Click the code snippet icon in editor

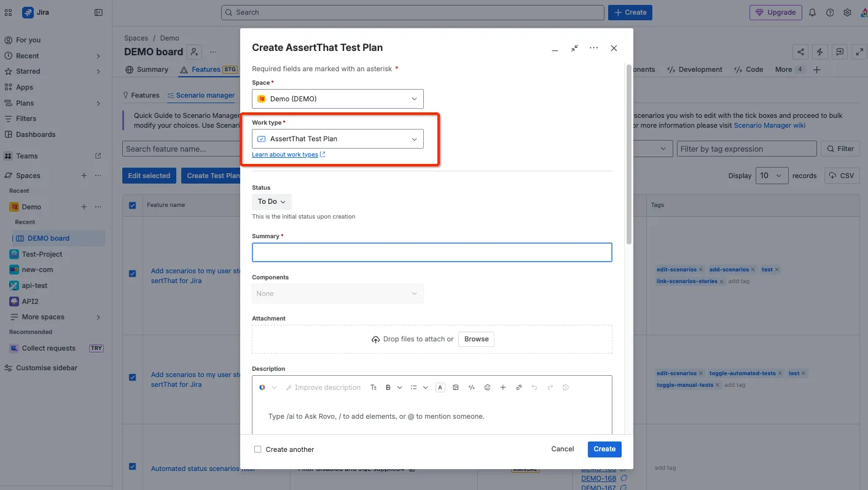472,387
